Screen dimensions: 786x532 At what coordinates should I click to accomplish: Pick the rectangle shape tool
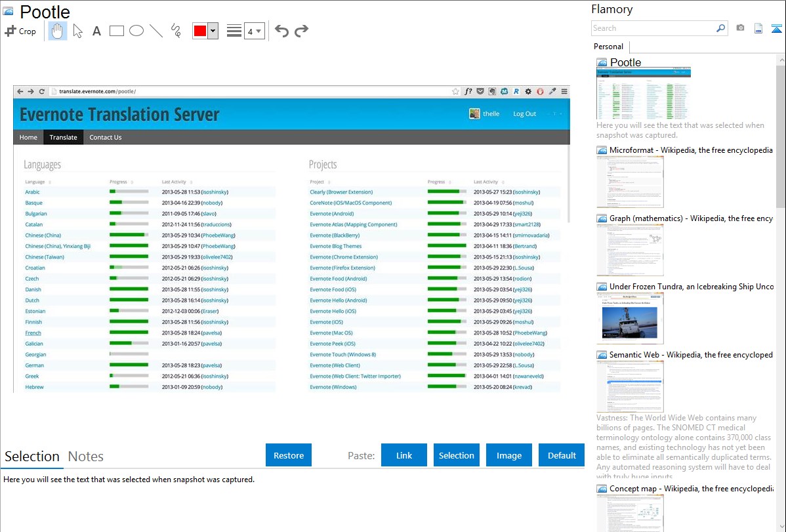[117, 31]
